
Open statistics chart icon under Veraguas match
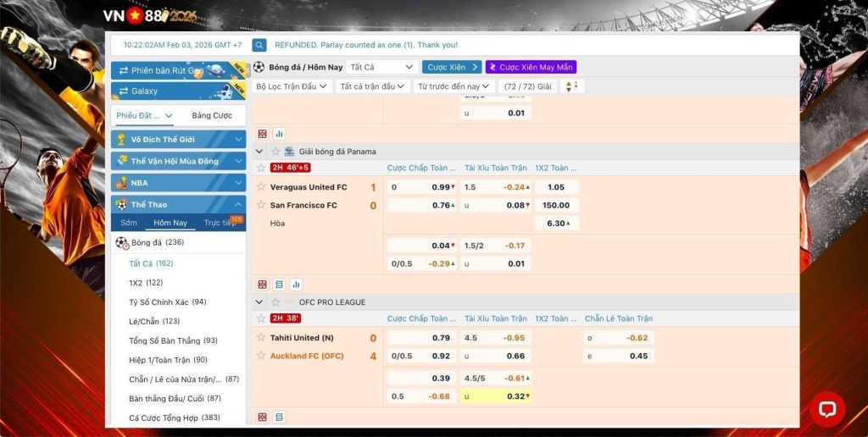click(x=296, y=285)
